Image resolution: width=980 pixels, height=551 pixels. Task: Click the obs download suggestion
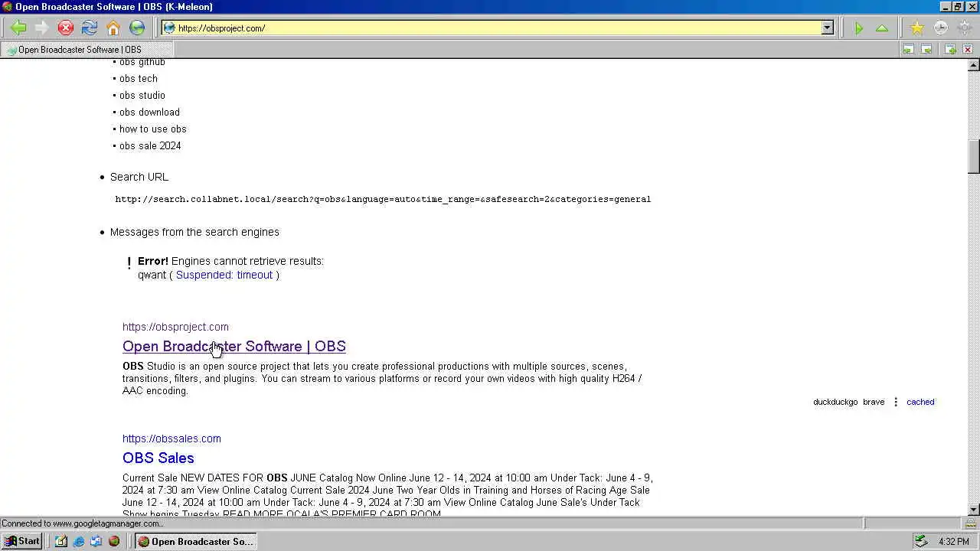point(149,112)
